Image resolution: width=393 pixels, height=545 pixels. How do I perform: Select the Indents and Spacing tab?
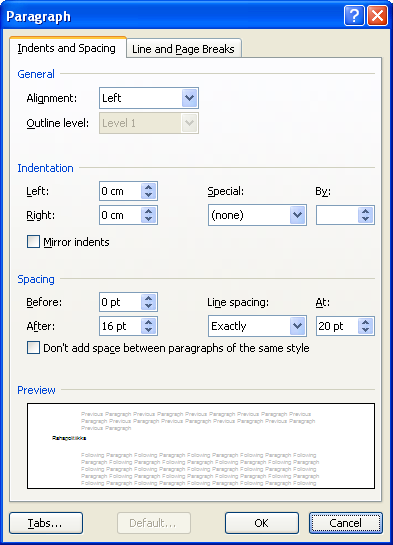67,48
